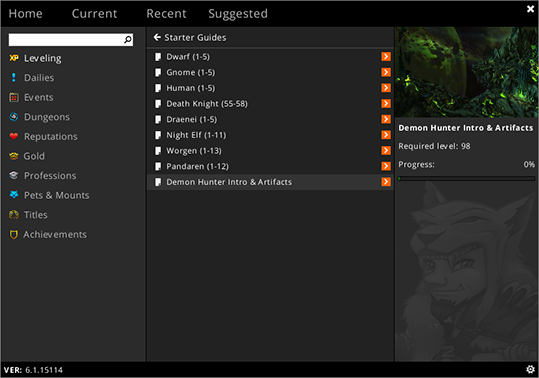Click the guide progress bar
The height and width of the screenshot is (378, 539).
coord(466,178)
